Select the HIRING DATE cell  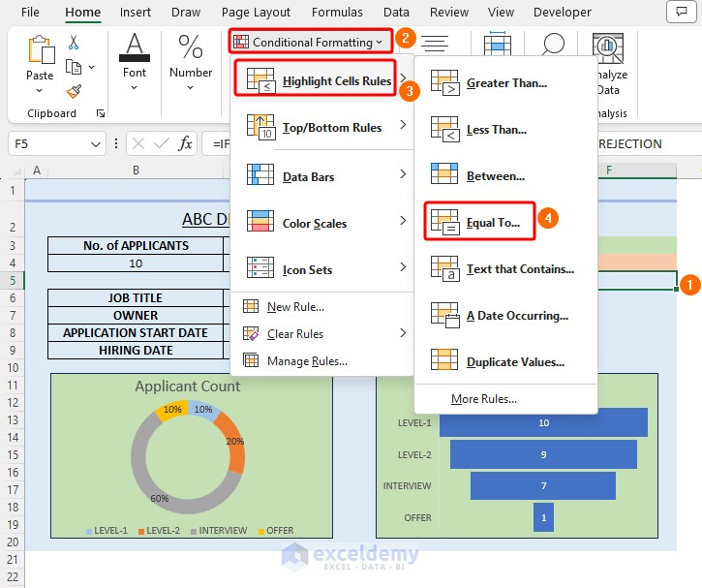pos(136,351)
